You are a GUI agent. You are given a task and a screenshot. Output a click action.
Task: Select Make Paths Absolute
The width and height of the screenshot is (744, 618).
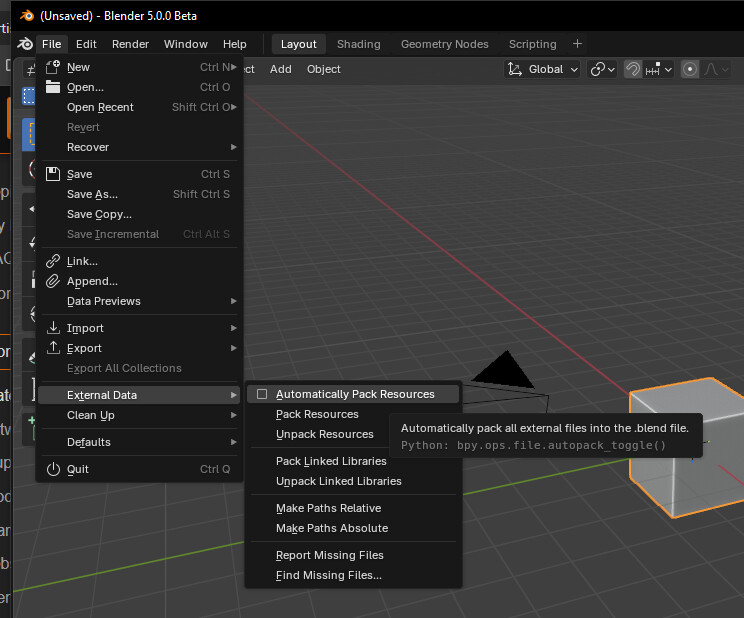click(353, 528)
